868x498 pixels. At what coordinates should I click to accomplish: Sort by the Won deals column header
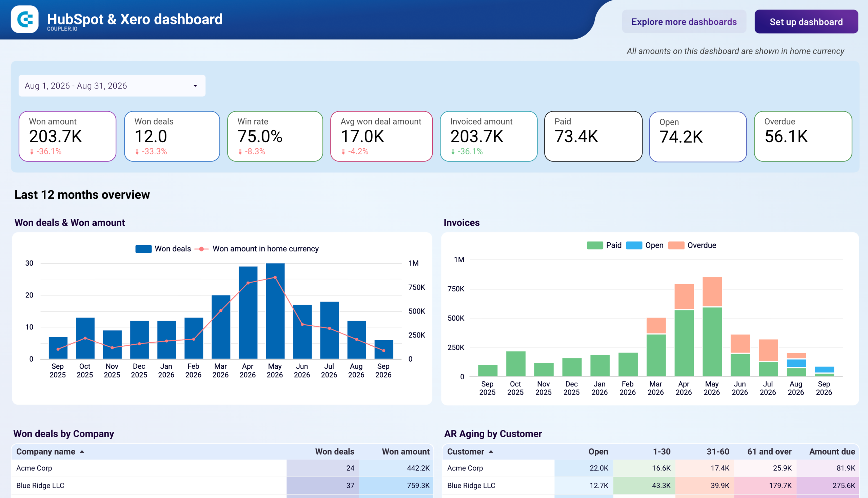tap(334, 452)
